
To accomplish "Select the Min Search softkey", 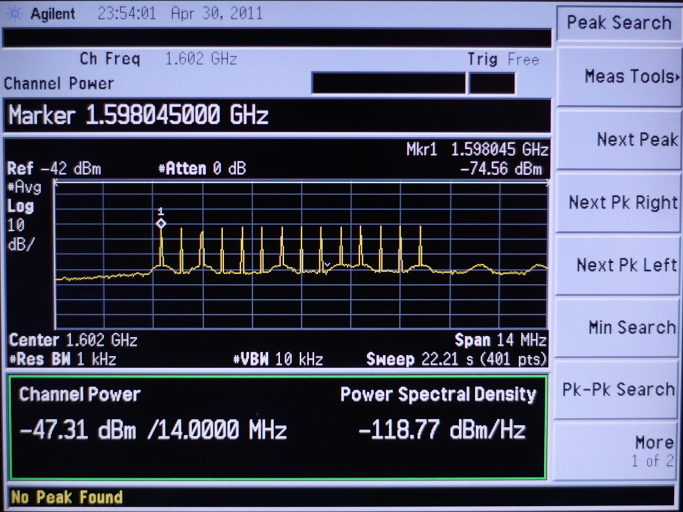I will (620, 327).
